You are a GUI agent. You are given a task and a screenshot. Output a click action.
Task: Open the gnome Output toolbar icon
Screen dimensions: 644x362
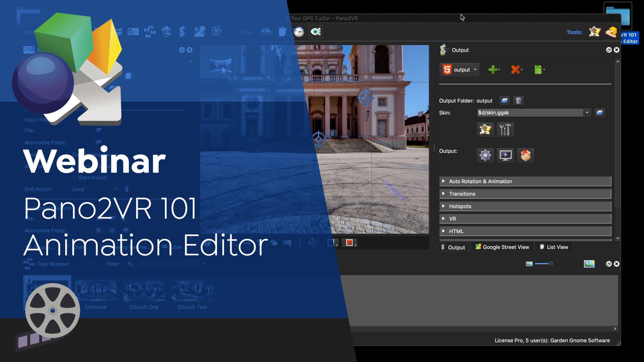pyautogui.click(x=183, y=32)
